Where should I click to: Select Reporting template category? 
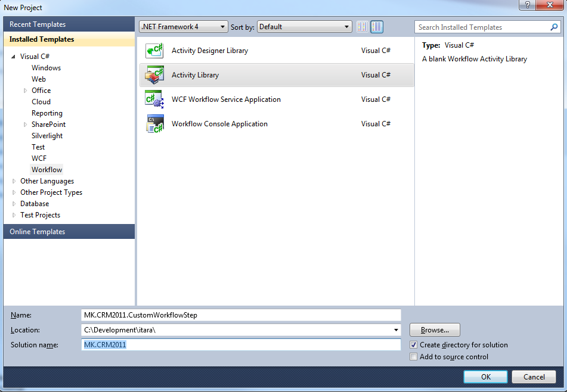[x=47, y=113]
